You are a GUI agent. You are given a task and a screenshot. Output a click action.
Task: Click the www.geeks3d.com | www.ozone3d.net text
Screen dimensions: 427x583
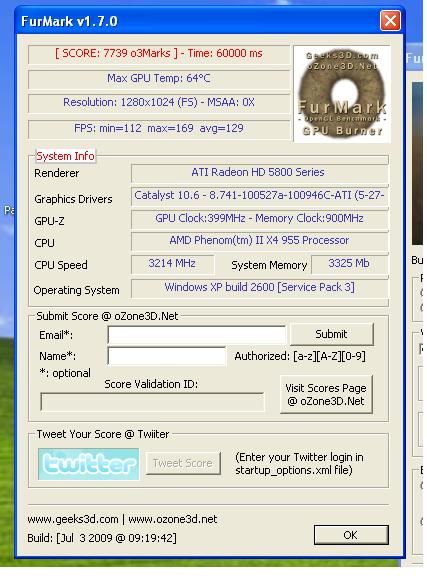tap(122, 519)
